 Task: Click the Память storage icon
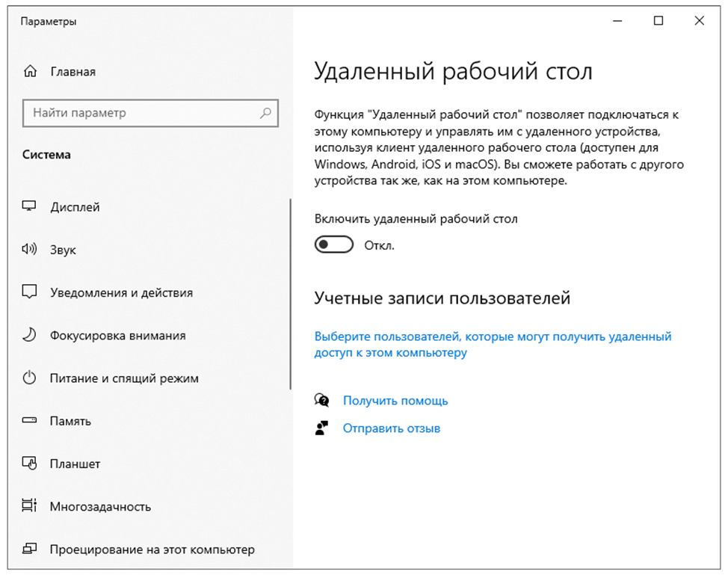(x=30, y=421)
